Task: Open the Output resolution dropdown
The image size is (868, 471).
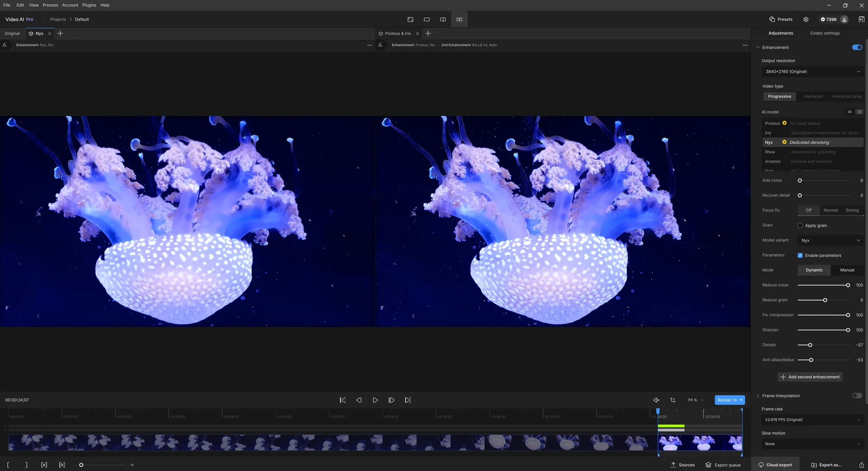Action: pyautogui.click(x=812, y=72)
